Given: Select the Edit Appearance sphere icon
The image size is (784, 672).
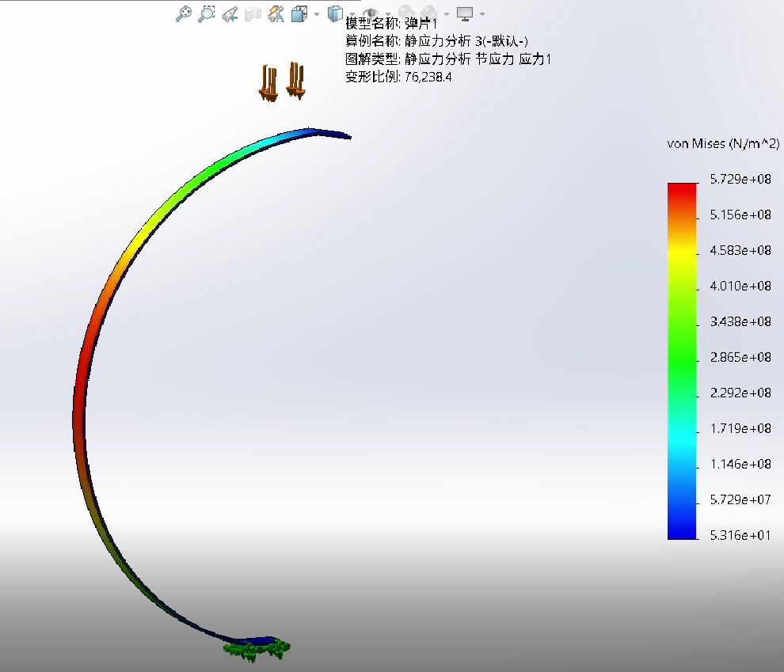Looking at the screenshot, I should pos(406,13).
